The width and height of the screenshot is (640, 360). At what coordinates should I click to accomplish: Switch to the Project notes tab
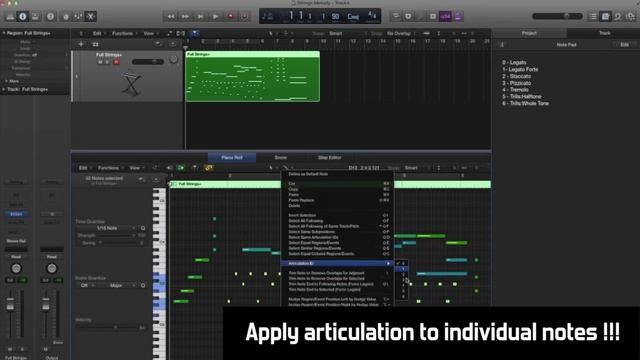529,33
